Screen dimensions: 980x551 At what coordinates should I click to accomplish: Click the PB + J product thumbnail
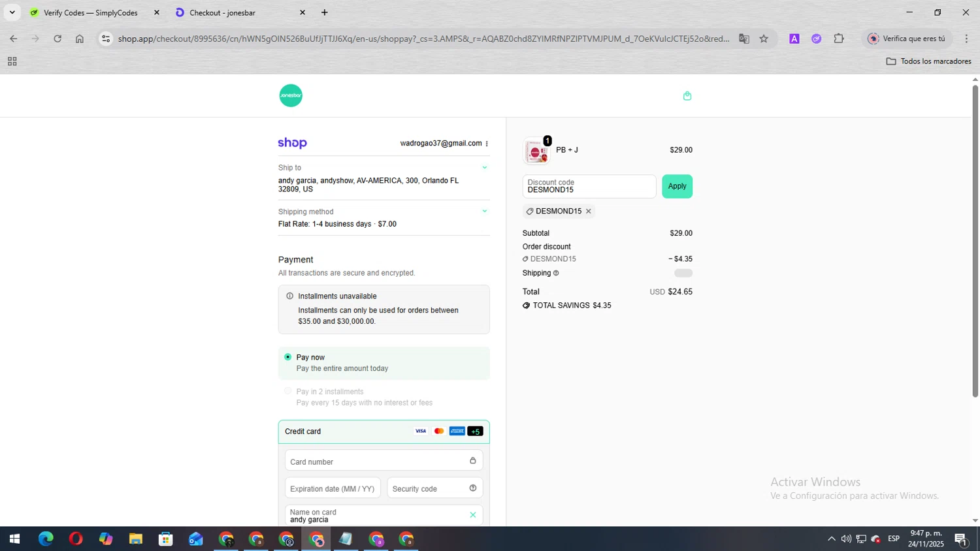click(537, 151)
